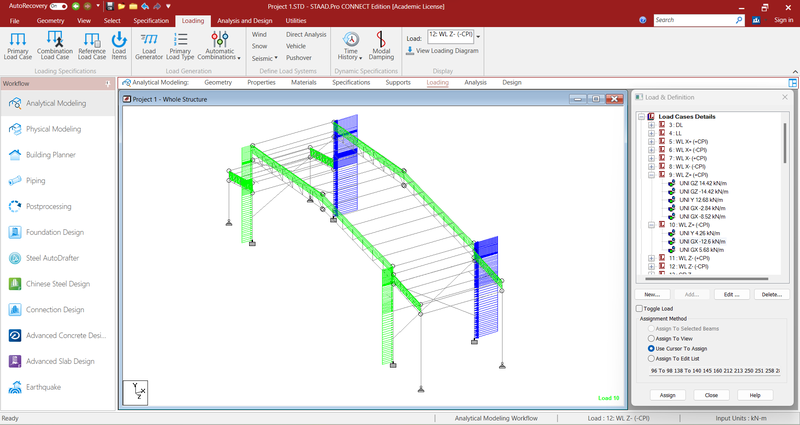Screen dimensions: 800x425
Task: Expand load case 4 : LL
Action: click(652, 133)
